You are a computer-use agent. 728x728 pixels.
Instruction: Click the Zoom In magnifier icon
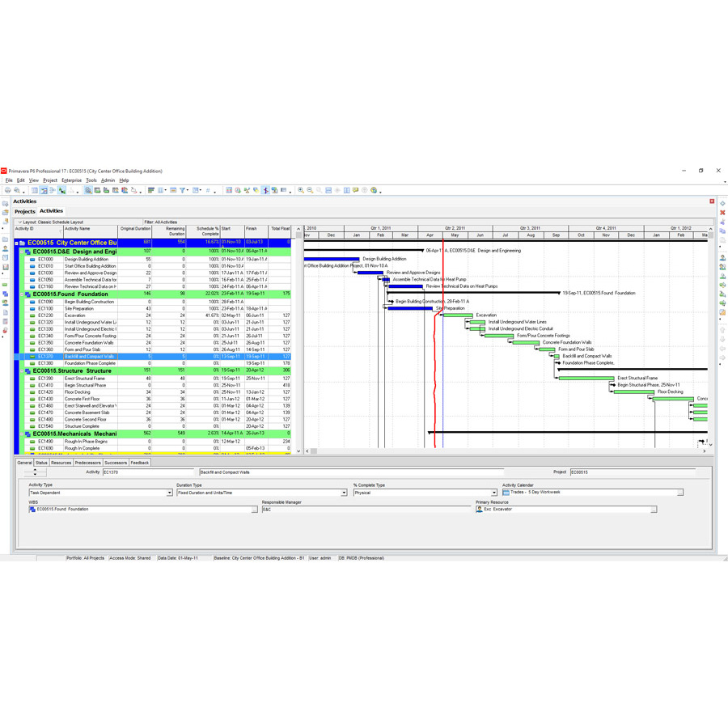300,190
